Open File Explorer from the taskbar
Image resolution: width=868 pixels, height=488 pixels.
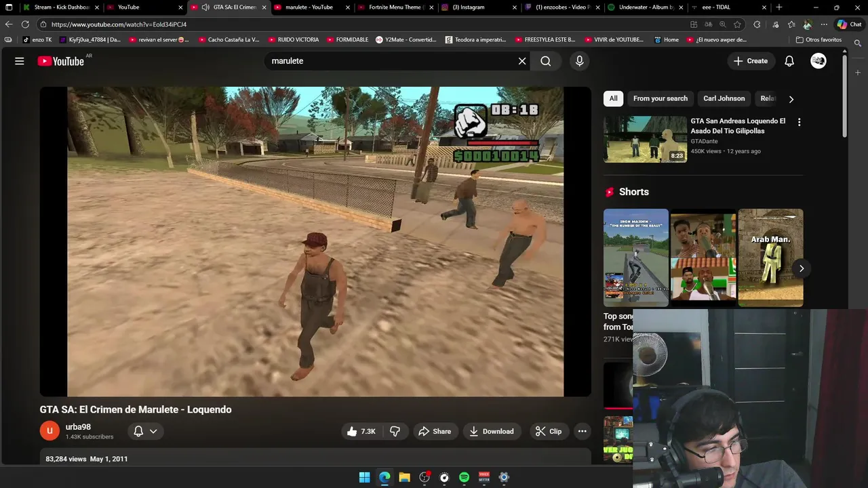point(404,477)
